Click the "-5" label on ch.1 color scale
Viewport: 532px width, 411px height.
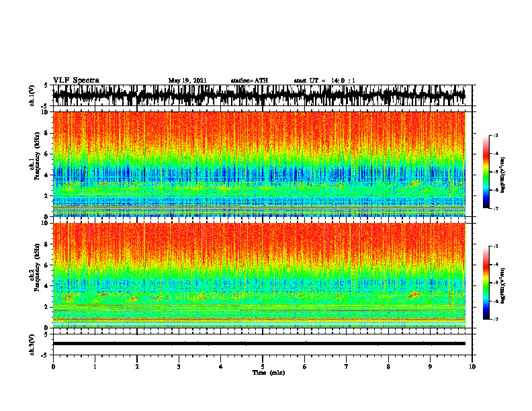tap(496, 172)
